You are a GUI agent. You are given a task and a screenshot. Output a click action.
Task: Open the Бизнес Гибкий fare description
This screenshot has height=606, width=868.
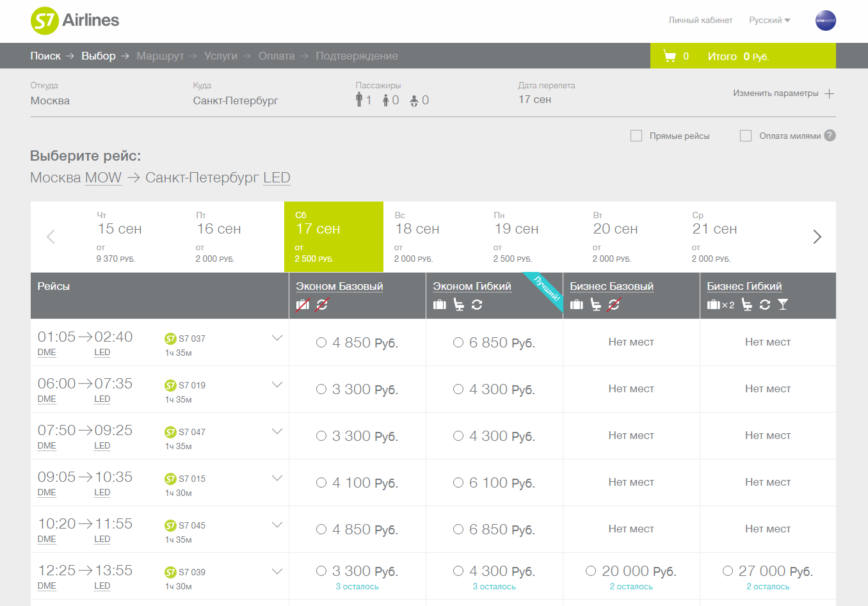click(744, 286)
